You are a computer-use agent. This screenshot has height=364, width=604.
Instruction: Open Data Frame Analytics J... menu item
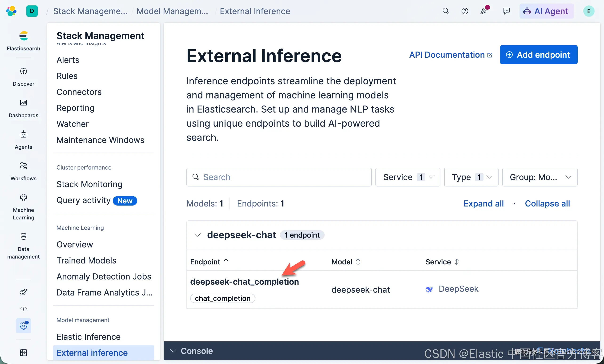pos(105,292)
